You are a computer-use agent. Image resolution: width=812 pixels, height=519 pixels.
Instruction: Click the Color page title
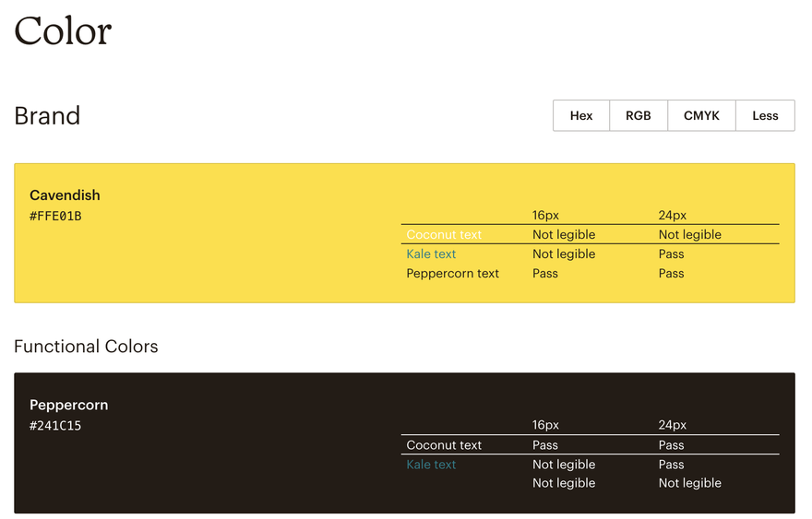[63, 31]
